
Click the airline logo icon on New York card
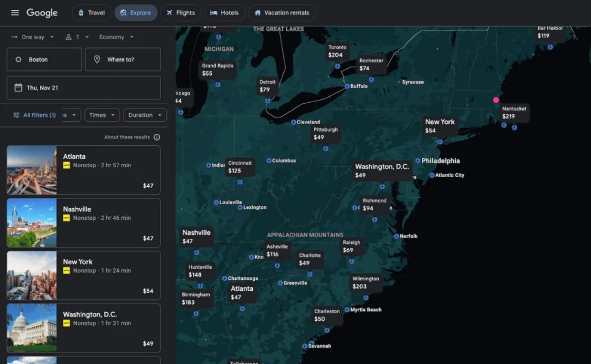point(66,271)
